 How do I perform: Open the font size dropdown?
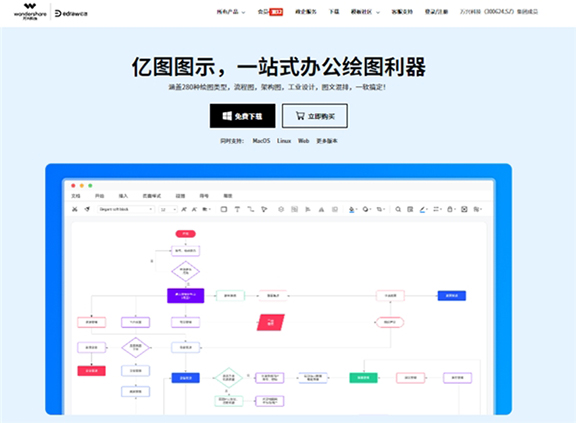tap(168, 209)
